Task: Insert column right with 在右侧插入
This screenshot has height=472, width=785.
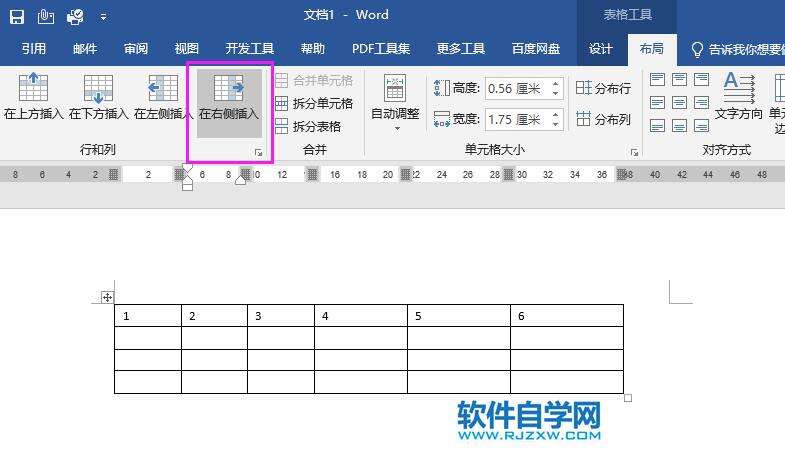Action: click(x=229, y=103)
